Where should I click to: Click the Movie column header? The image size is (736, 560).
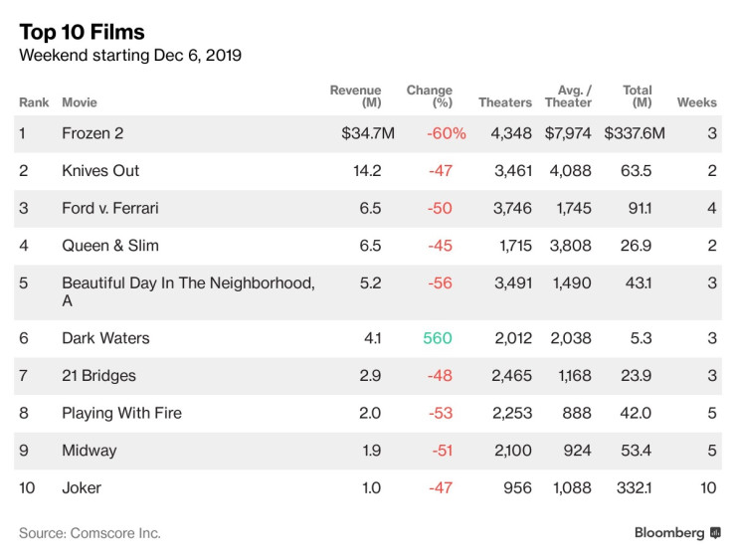pyautogui.click(x=80, y=102)
